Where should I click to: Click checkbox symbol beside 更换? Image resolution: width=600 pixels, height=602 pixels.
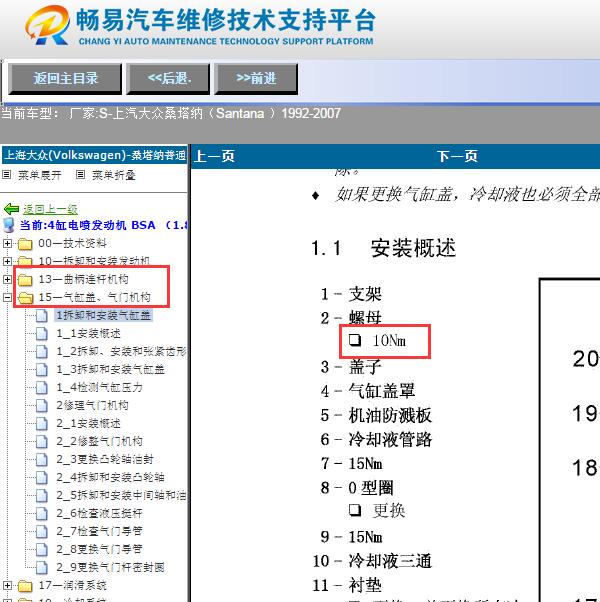point(355,510)
